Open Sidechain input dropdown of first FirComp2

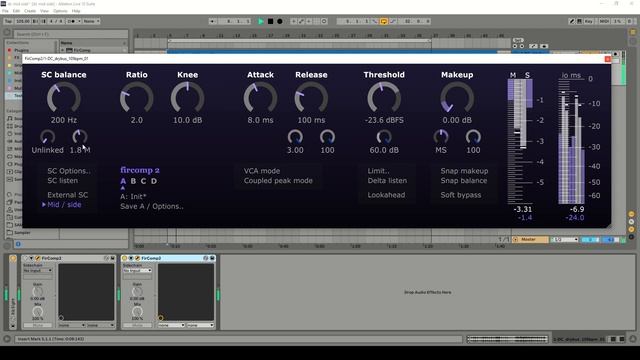tap(38, 270)
